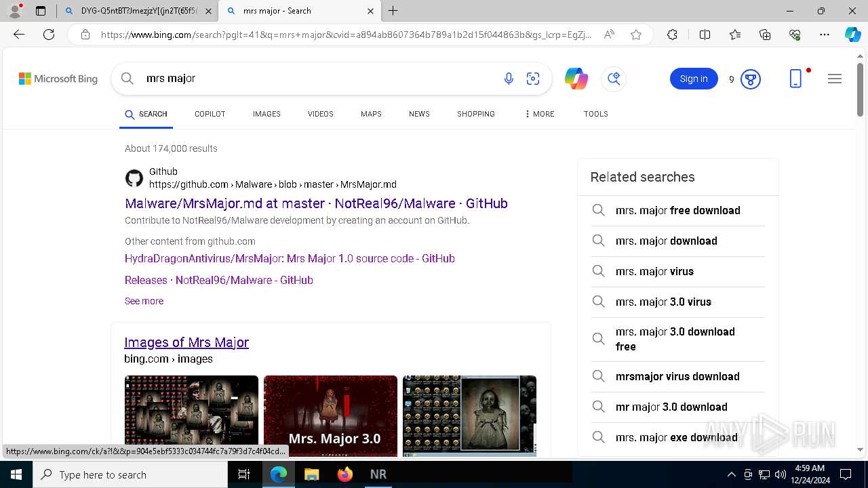This screenshot has height=488, width=868.
Task: Open the browser profile icon
Action: coord(15,11)
